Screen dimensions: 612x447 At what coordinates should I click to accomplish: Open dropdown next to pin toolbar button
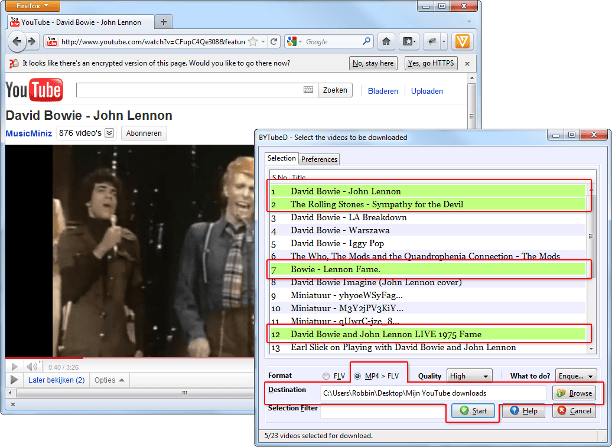pos(444,41)
